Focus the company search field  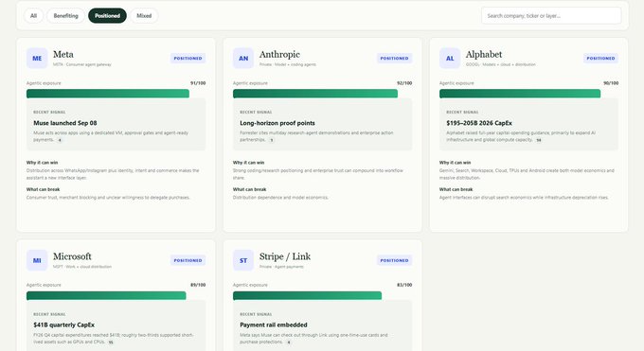[551, 15]
